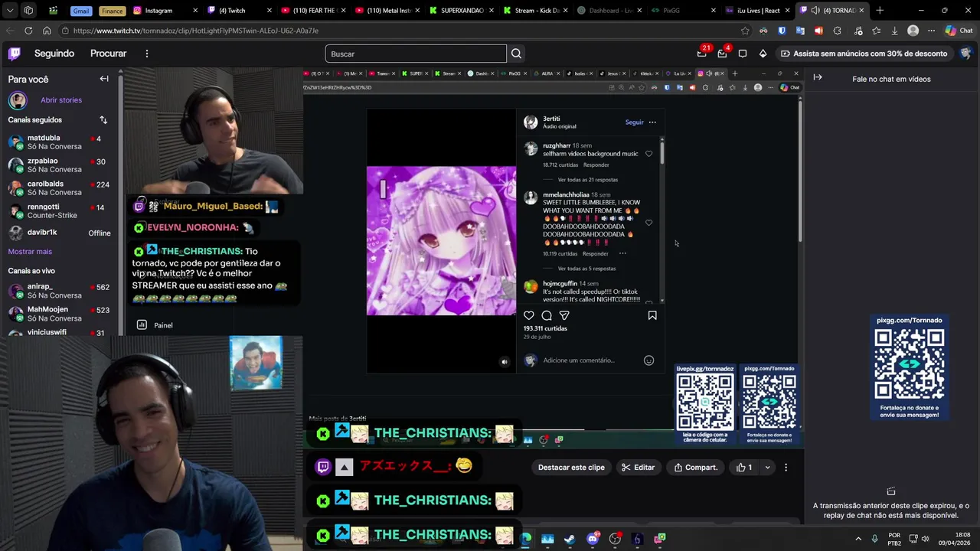Click the Instagram comment bubble in clip

coord(547,315)
